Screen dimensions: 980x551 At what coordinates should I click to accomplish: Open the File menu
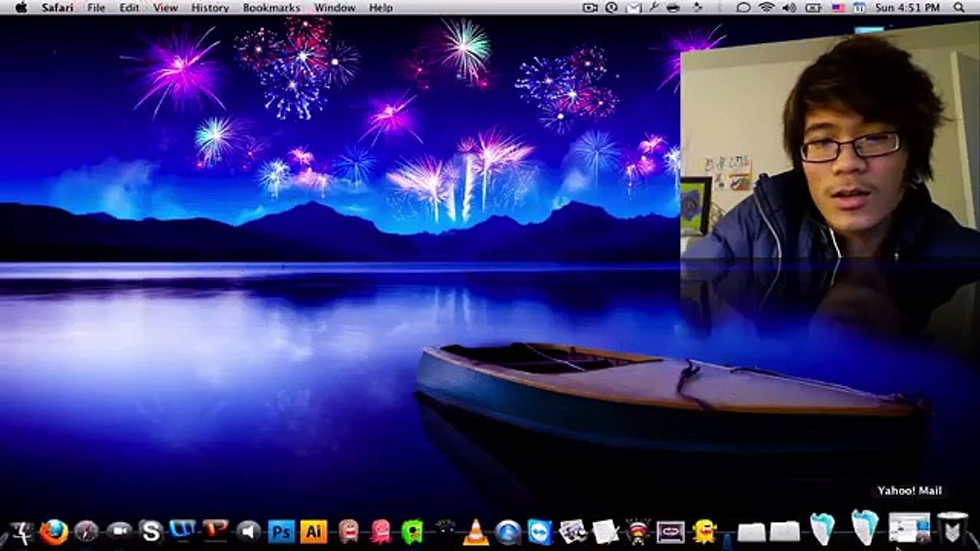click(96, 8)
